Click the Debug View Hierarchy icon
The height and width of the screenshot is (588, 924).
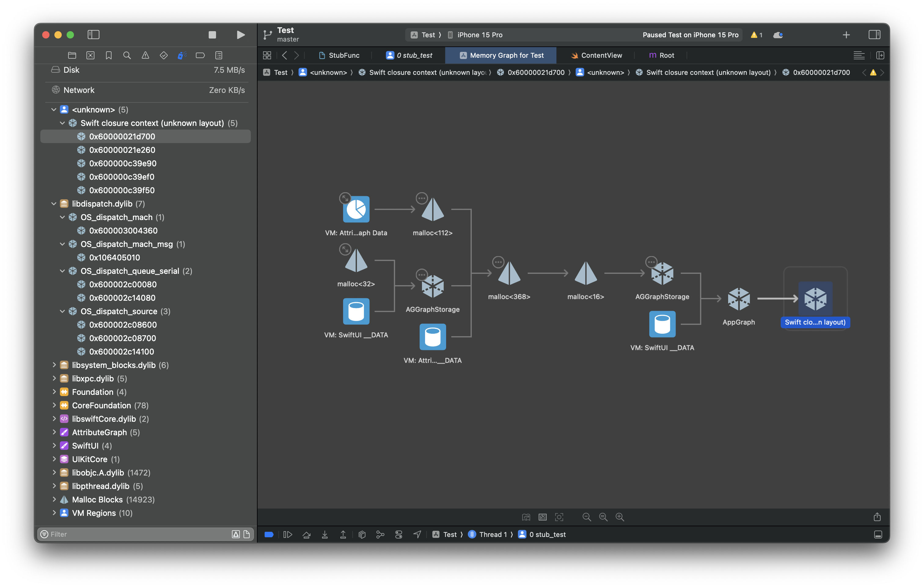362,534
